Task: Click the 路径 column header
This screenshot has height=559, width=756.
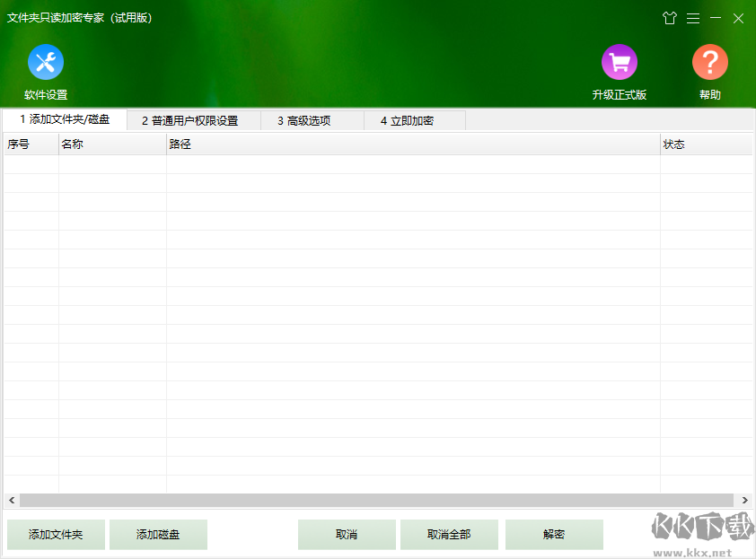Action: pyautogui.click(x=413, y=144)
